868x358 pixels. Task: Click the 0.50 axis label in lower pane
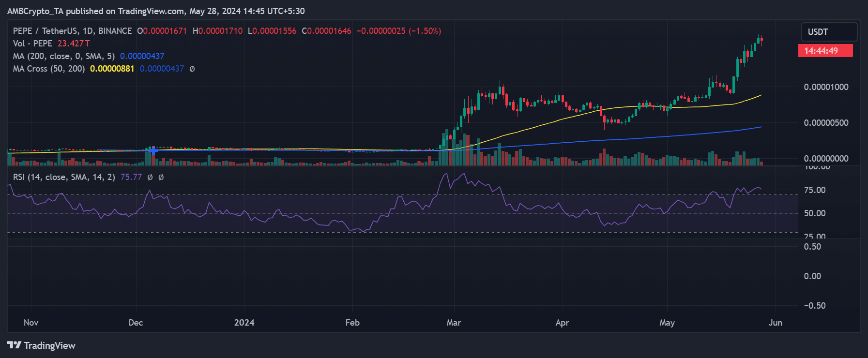pyautogui.click(x=812, y=247)
